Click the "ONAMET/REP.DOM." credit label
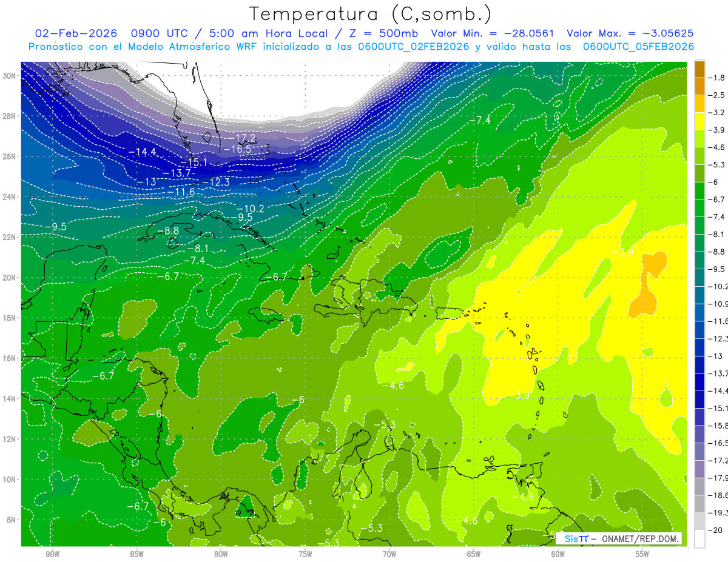Screen dimensions: 728x562 click(x=641, y=538)
